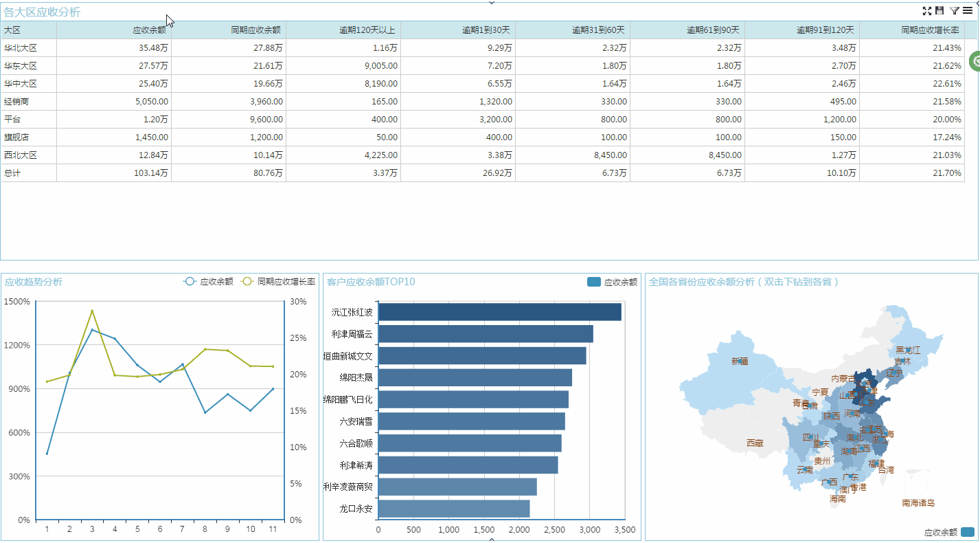Click the green gear settings button
Image resolution: width=980 pixels, height=543 pixels.
tap(975, 60)
